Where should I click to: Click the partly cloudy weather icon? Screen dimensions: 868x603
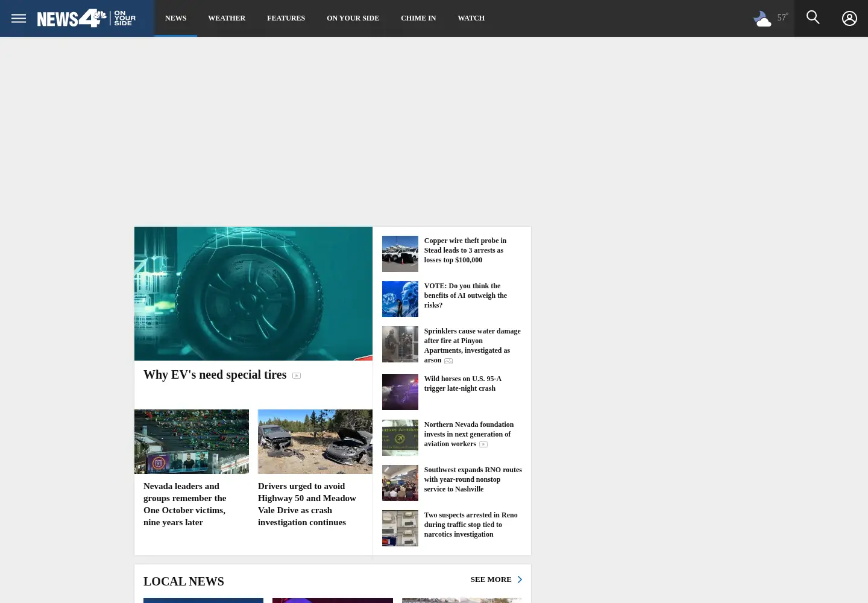tap(763, 19)
